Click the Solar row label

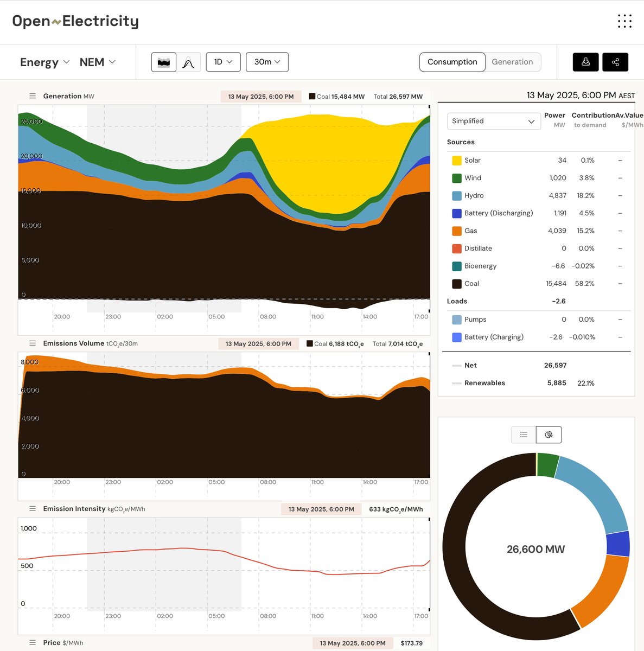(x=472, y=160)
